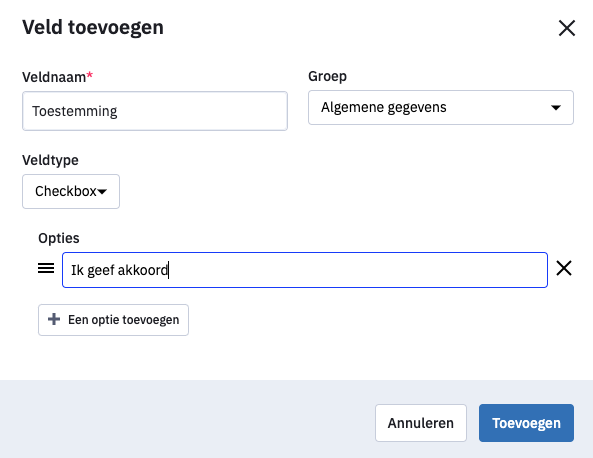Click the Groep label

click(x=327, y=76)
